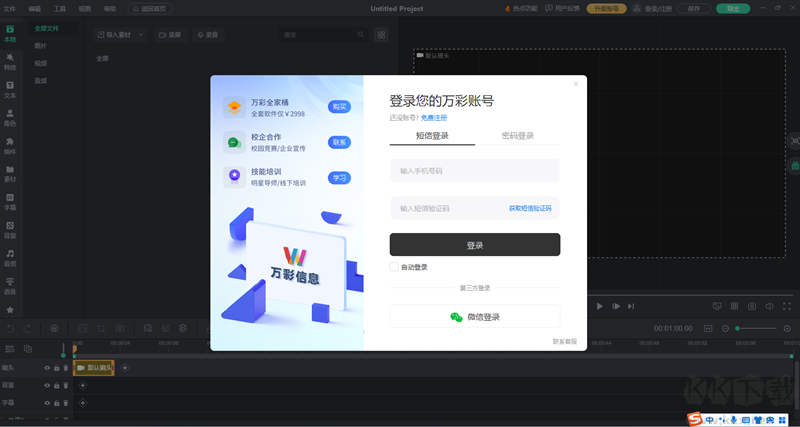
Task: Click the crop tool in timeline toolbar
Action: coord(101,329)
